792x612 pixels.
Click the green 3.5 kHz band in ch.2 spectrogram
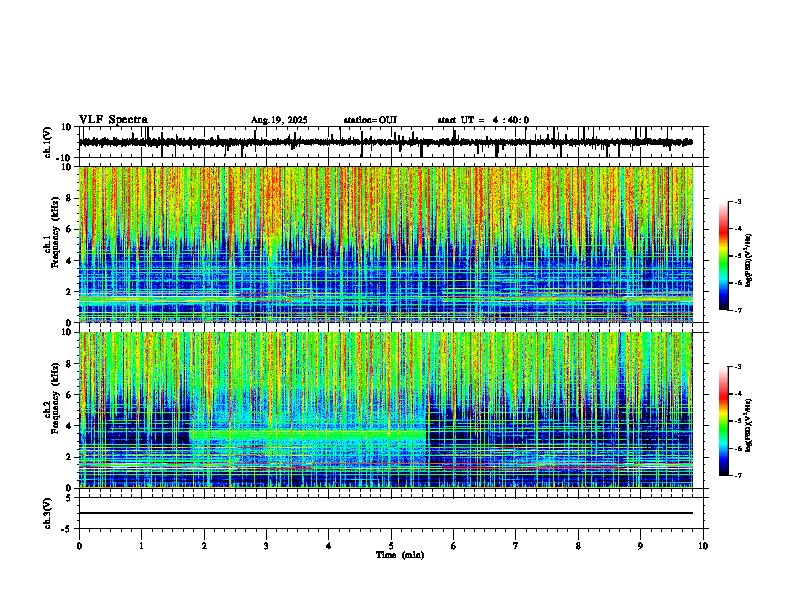(308, 434)
